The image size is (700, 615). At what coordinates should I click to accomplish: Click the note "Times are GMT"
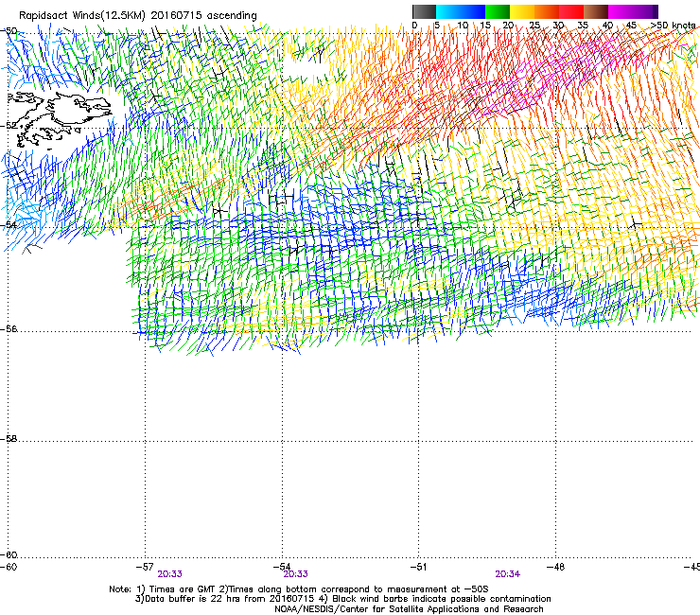coord(183,589)
